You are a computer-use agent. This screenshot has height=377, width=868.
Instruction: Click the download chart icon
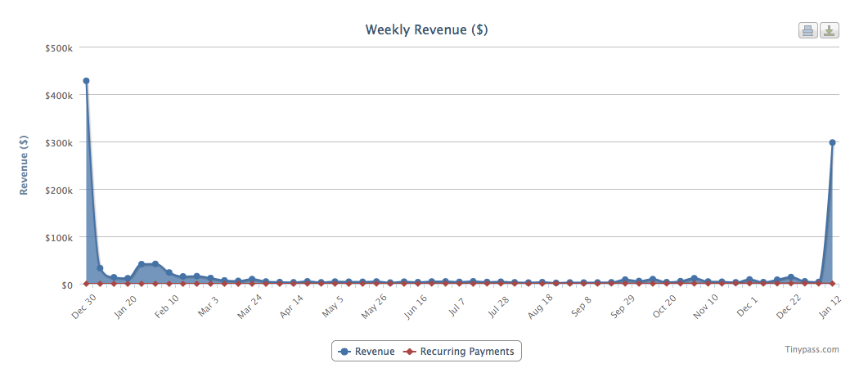pos(830,31)
